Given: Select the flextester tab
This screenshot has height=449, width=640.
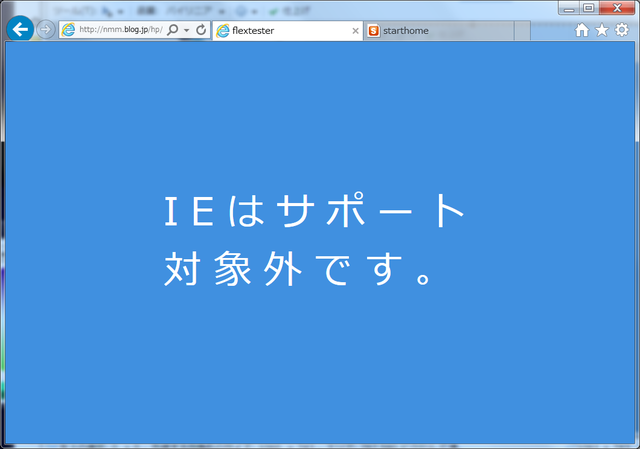Looking at the screenshot, I should pyautogui.click(x=287, y=31).
